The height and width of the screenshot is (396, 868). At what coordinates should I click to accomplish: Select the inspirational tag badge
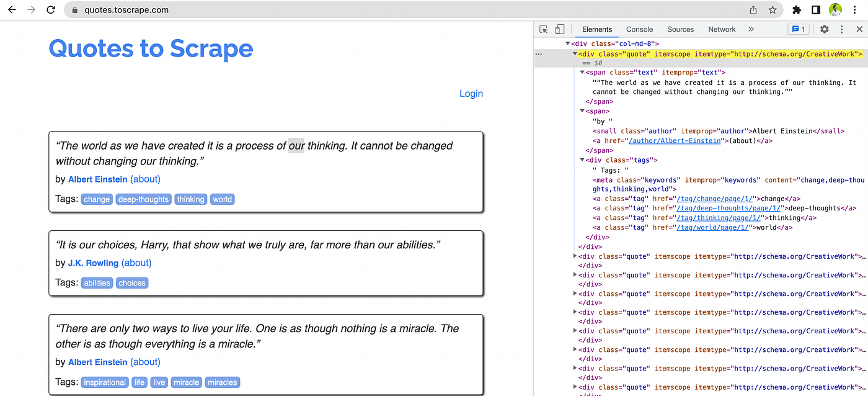click(104, 382)
